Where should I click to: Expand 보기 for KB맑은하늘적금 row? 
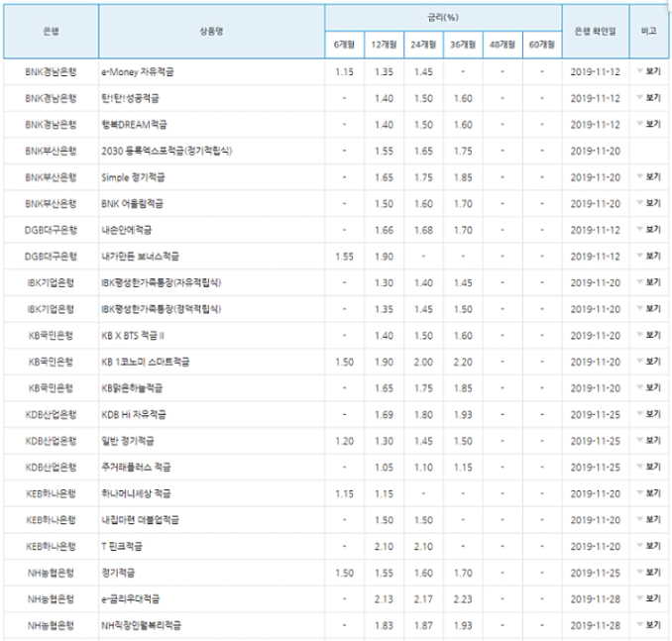point(649,387)
